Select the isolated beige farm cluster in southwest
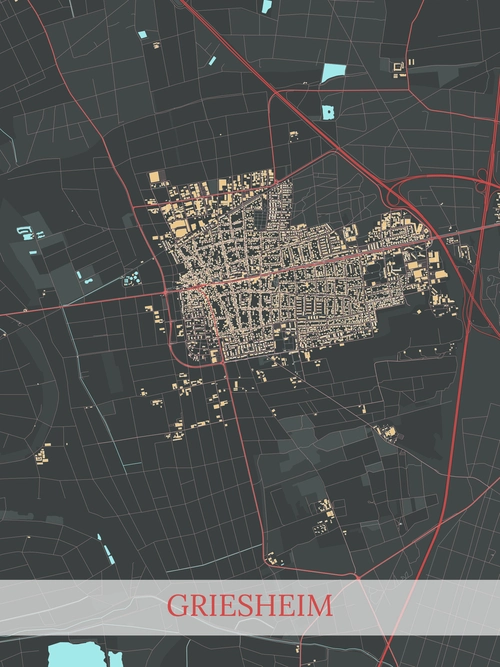 point(42,454)
